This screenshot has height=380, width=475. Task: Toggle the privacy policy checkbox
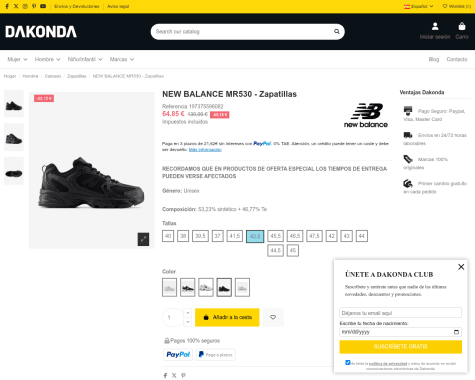pos(348,362)
